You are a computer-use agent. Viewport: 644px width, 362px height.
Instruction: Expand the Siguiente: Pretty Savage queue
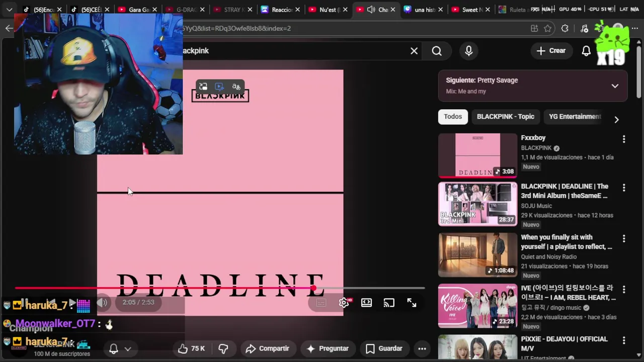(615, 86)
